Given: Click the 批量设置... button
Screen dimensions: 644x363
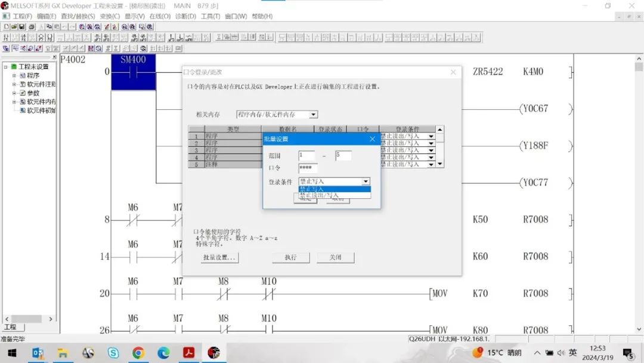Looking at the screenshot, I should (x=220, y=258).
